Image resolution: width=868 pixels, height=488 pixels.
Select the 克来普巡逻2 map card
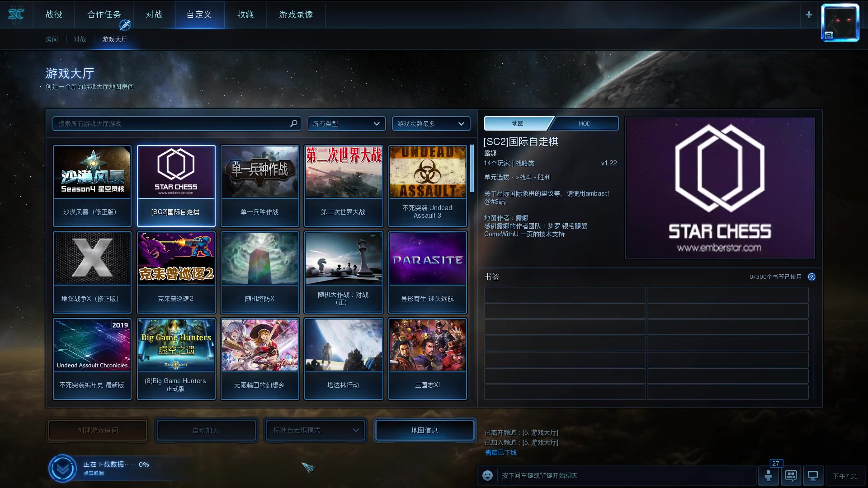pyautogui.click(x=176, y=272)
